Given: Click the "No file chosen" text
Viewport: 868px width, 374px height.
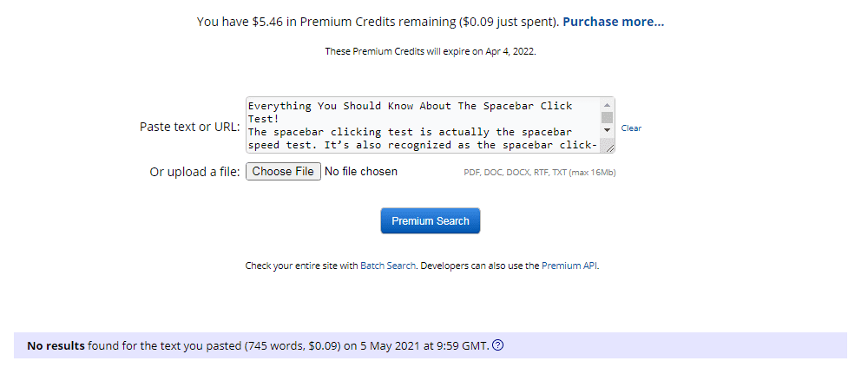Looking at the screenshot, I should pos(360,172).
